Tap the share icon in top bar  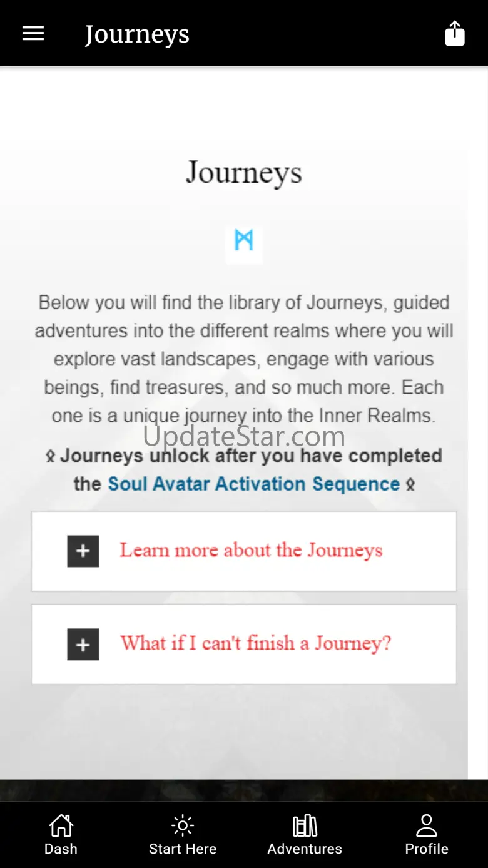(455, 34)
